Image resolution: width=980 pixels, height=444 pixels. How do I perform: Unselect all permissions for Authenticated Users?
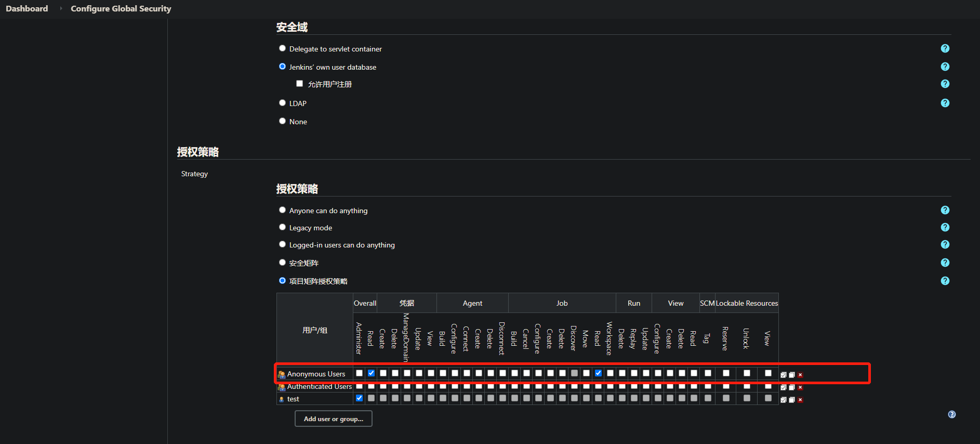(792, 387)
